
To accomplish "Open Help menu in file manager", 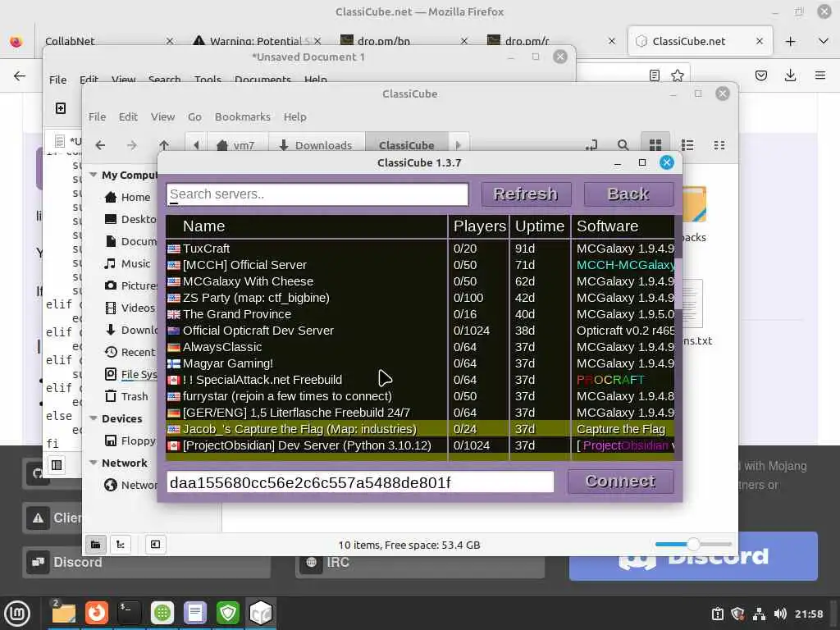I will [x=294, y=116].
